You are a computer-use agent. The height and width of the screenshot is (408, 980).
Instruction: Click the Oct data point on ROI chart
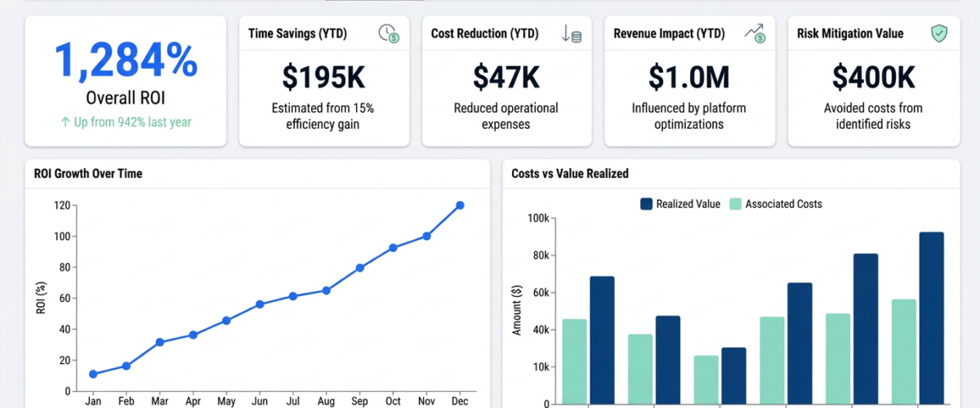[394, 247]
